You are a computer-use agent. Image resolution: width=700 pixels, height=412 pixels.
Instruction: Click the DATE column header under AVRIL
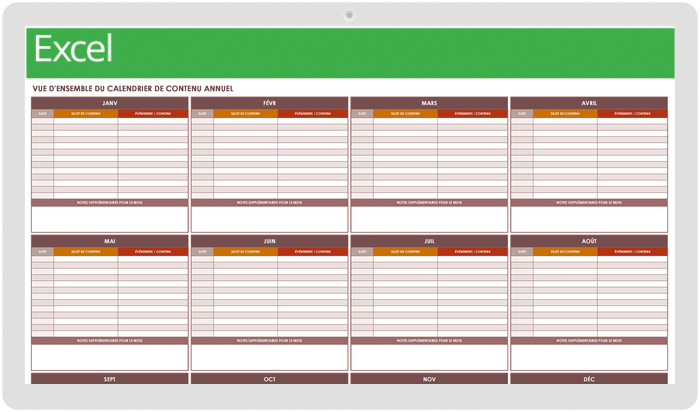522,114
